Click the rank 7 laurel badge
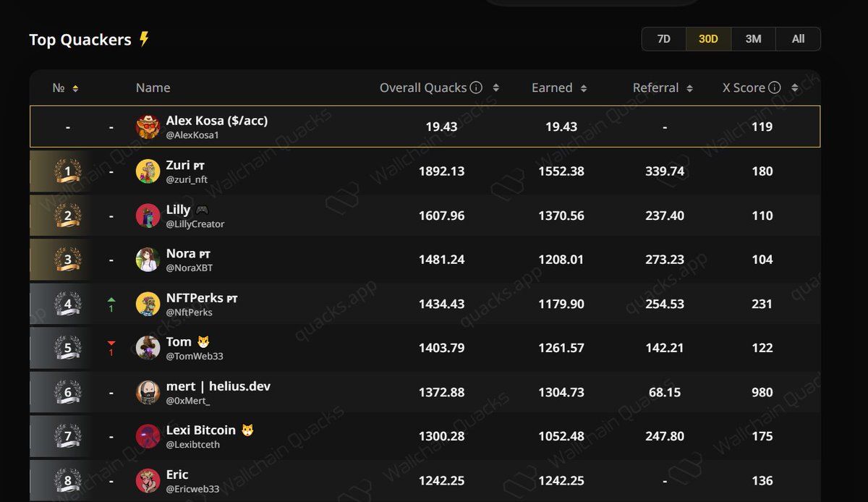Screen dimensions: 868x502 pyautogui.click(x=68, y=436)
